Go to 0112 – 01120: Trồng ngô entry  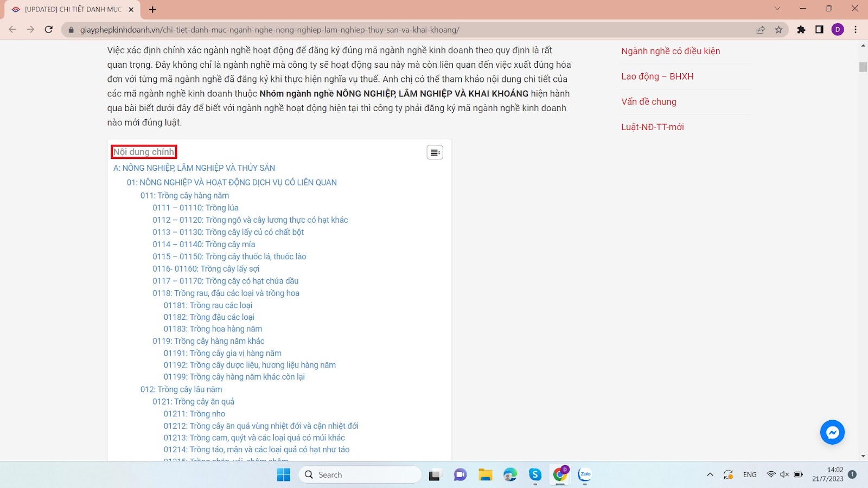pos(250,220)
